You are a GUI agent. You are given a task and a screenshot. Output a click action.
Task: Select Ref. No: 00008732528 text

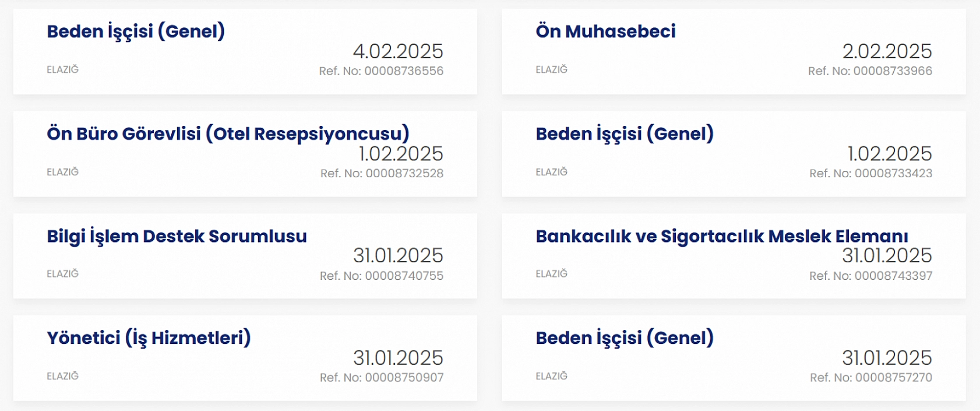click(x=382, y=174)
